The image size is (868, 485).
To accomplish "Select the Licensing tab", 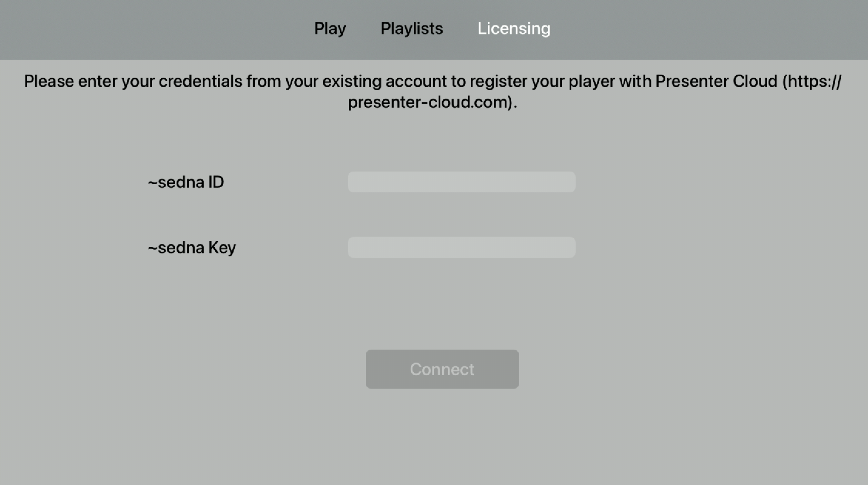I will tap(514, 28).
